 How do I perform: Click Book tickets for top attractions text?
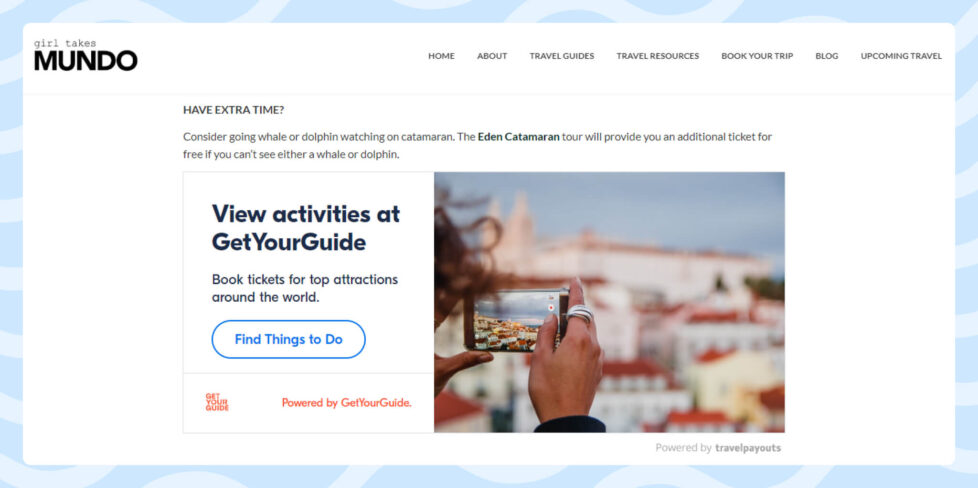[x=304, y=288]
